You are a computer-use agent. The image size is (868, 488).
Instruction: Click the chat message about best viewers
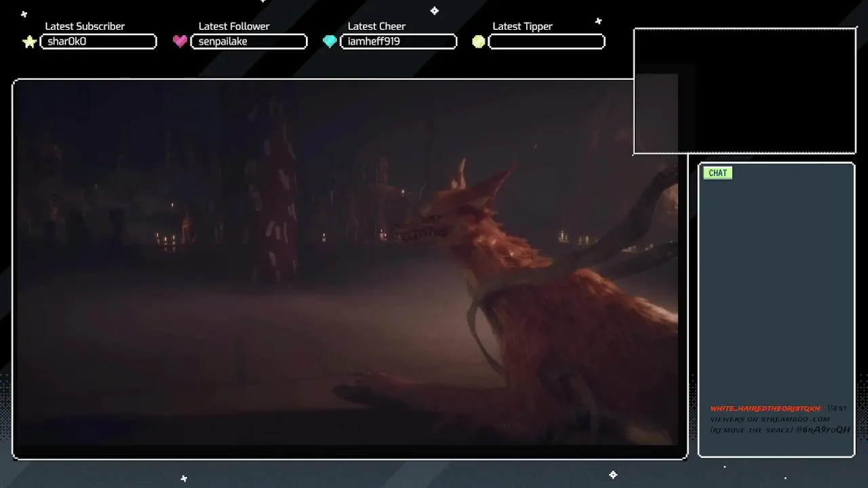point(780,419)
